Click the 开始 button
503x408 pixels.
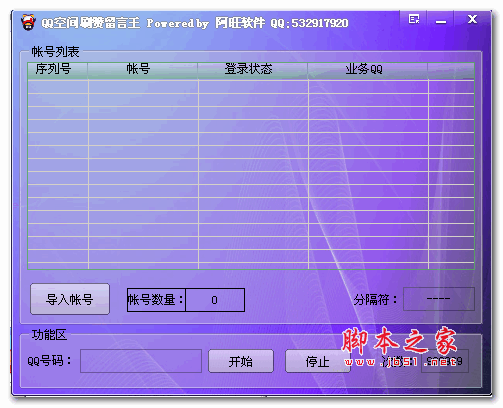click(241, 361)
